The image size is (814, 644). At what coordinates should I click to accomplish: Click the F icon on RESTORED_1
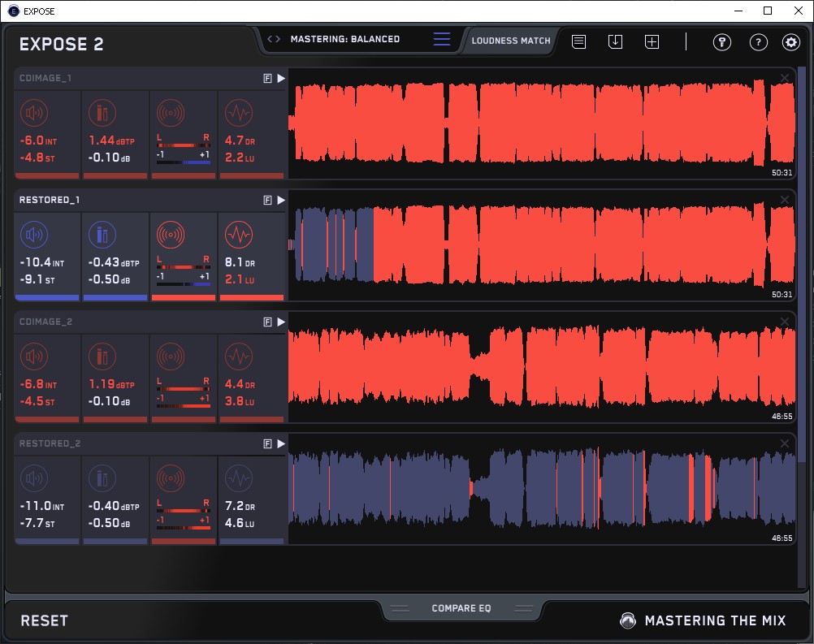pos(267,201)
